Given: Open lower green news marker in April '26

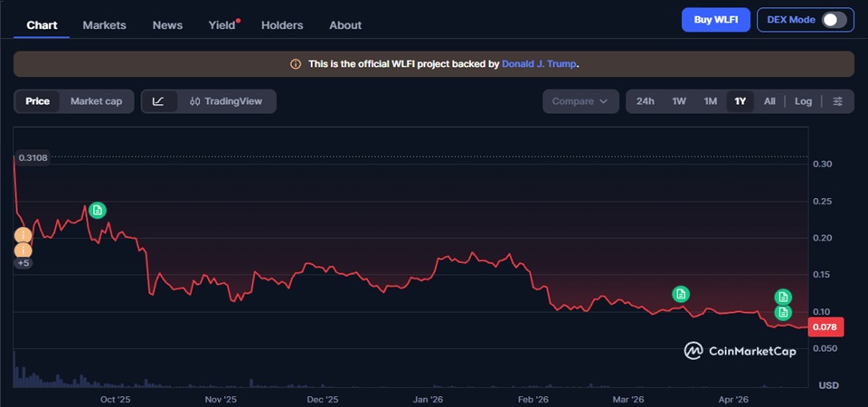Looking at the screenshot, I should click(x=783, y=312).
